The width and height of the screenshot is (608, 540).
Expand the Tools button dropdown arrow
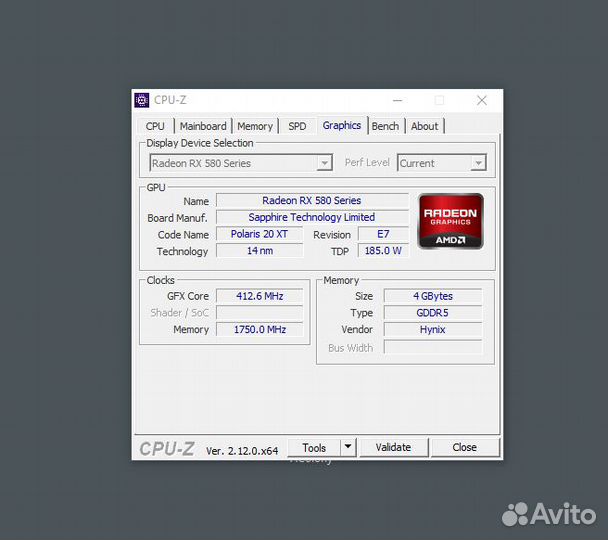coord(348,447)
